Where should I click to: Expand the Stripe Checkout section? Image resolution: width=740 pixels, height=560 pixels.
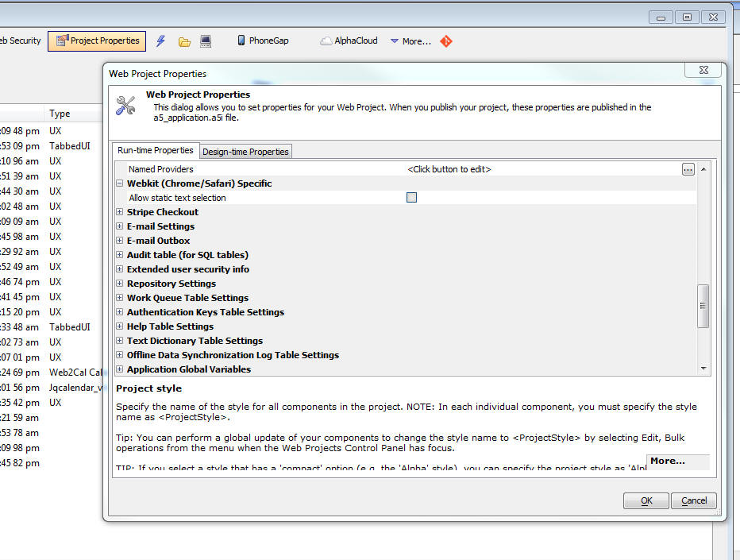pos(120,212)
